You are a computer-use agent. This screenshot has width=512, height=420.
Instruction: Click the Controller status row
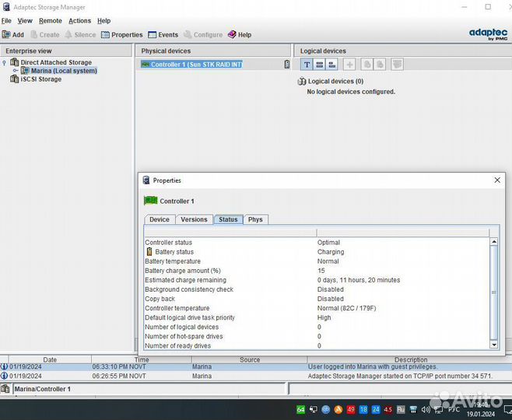317,243
